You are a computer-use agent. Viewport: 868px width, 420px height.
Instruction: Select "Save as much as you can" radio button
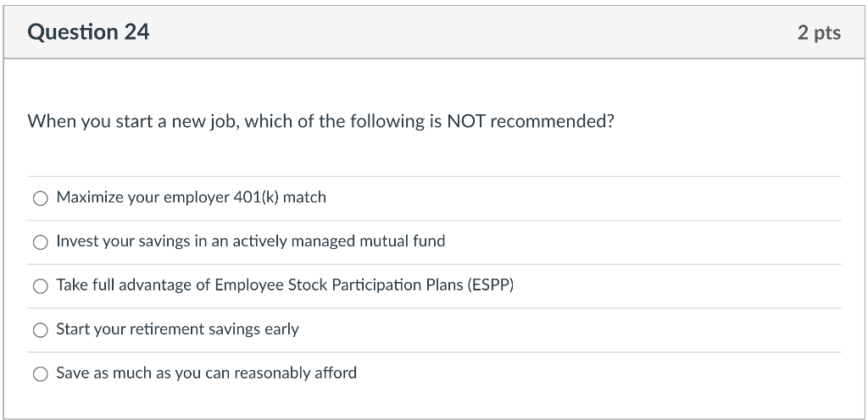41,373
